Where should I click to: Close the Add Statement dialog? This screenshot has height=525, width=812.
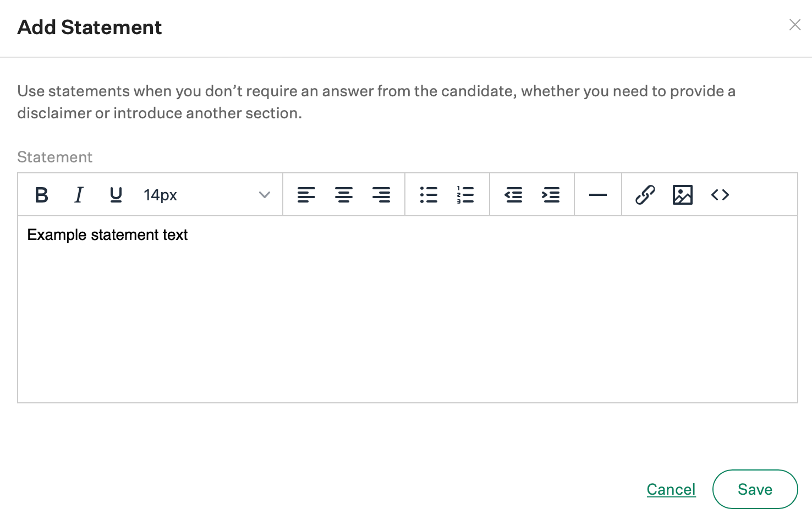point(795,25)
